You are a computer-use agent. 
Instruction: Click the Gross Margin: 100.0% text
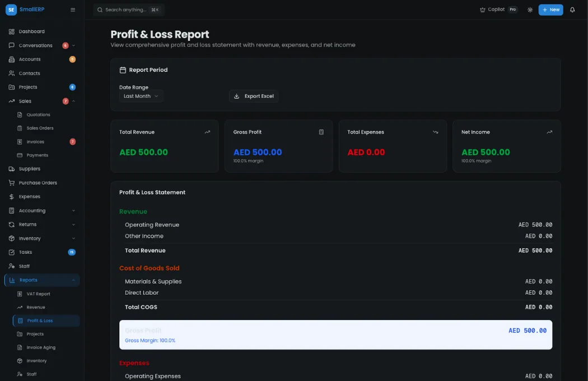[150, 341]
